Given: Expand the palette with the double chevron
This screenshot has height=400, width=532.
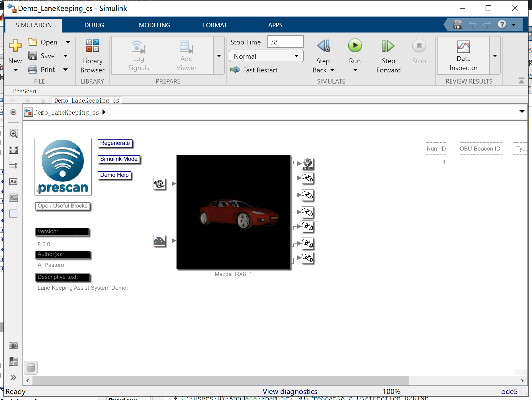Looking at the screenshot, I should tap(13, 377).
